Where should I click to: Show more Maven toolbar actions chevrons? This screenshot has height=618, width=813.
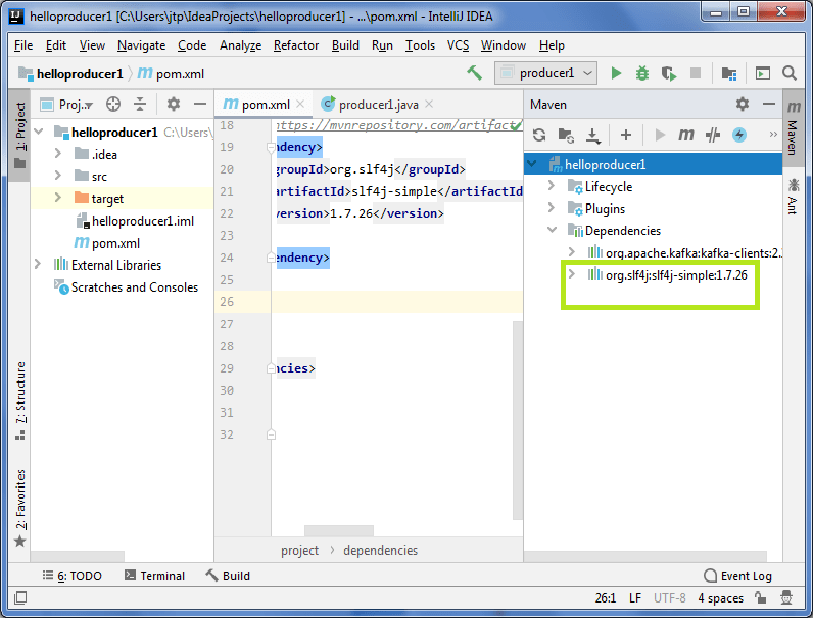773,135
